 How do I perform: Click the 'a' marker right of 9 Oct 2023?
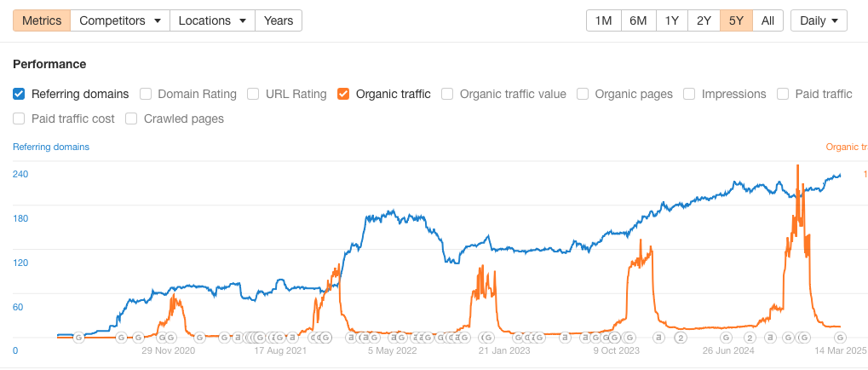[x=658, y=338]
